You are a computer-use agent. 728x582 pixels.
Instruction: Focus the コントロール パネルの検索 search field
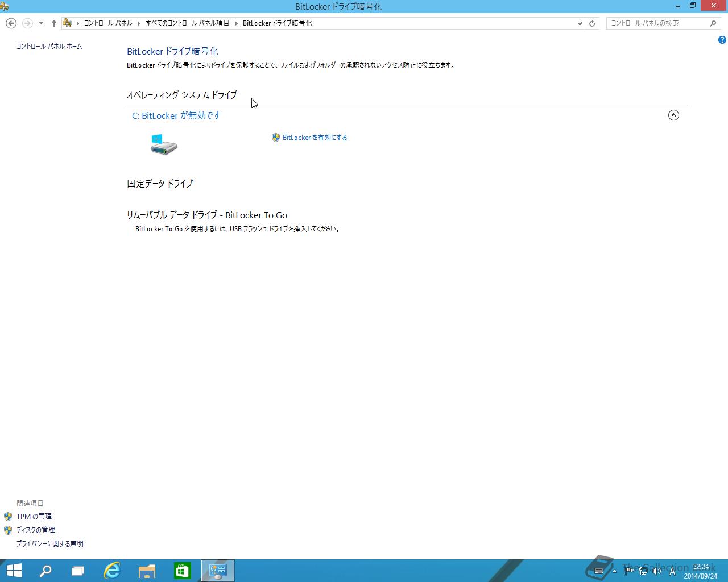(x=657, y=23)
